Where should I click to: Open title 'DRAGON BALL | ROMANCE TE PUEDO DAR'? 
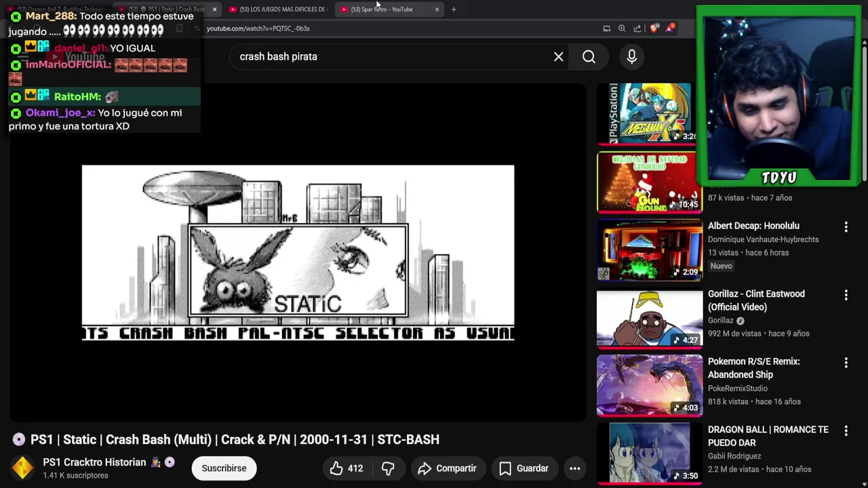[x=768, y=436]
